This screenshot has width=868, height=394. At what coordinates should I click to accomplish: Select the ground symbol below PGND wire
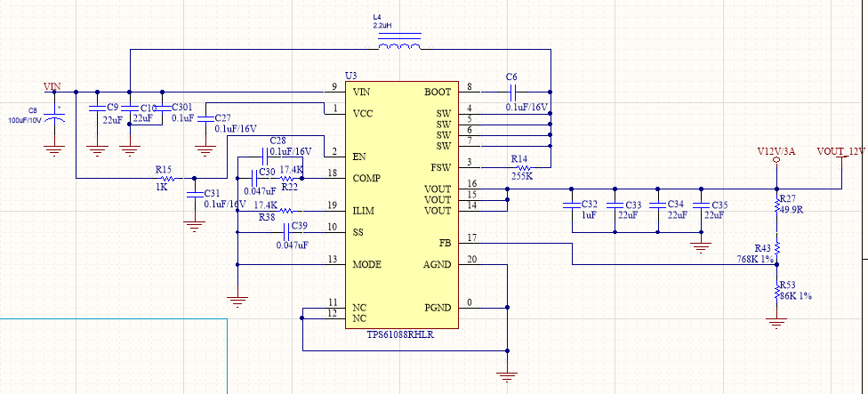click(507, 376)
